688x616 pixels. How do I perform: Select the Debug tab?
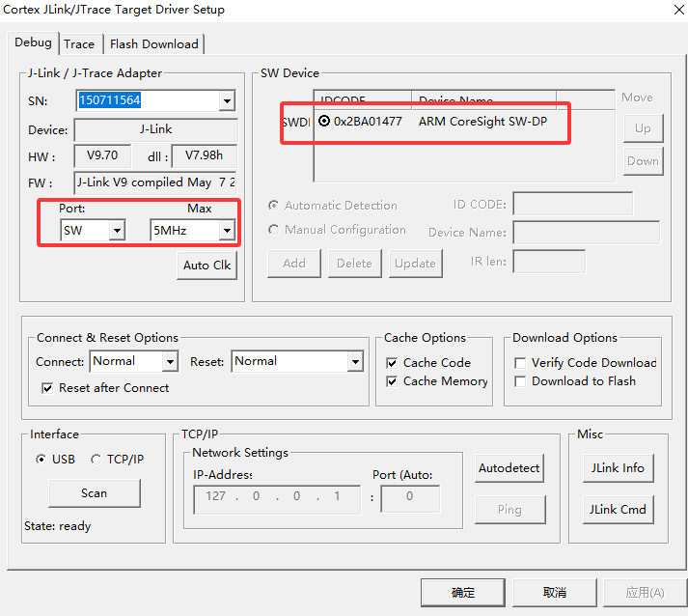tap(33, 42)
